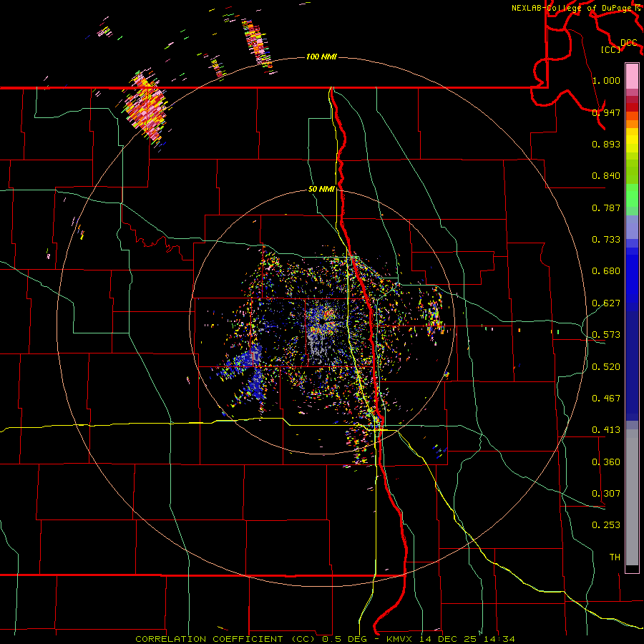This screenshot has width=644, height=644.
Task: Click the 0.467 legend value
Action: 606,399
